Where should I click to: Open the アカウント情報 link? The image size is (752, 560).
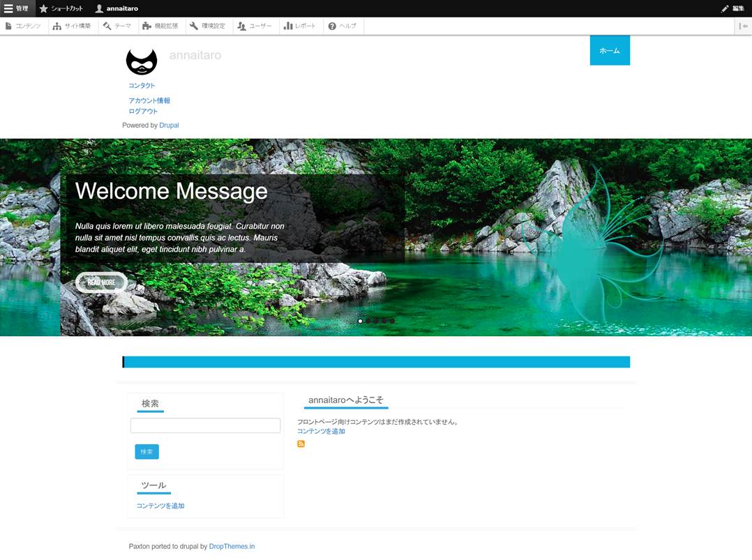[x=149, y=100]
